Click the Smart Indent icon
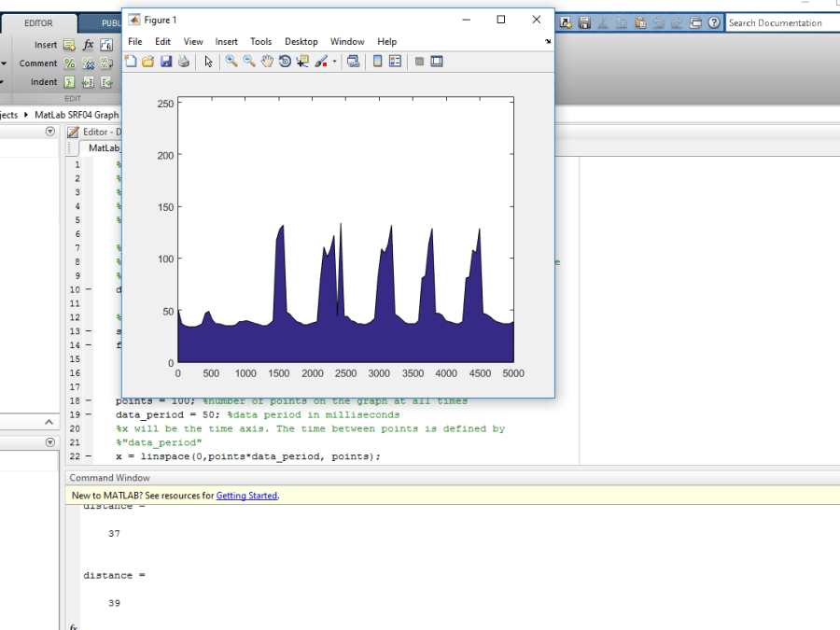 coord(69,82)
